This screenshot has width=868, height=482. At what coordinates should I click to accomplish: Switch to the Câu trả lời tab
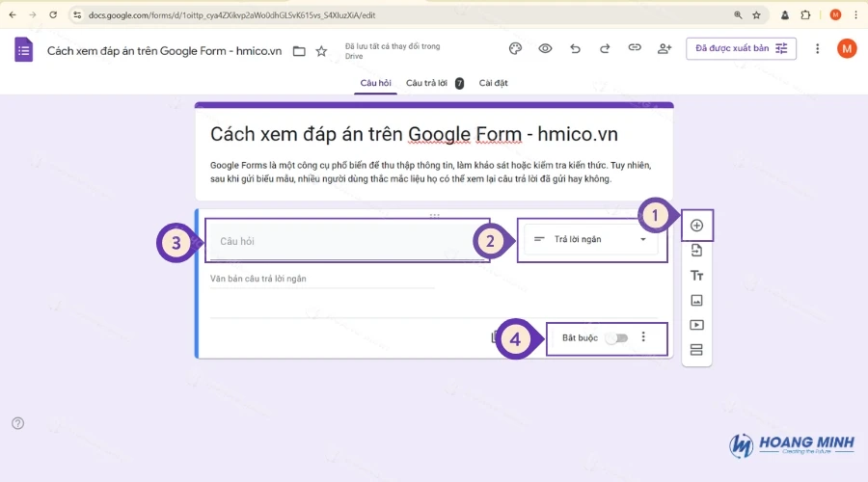(435, 83)
